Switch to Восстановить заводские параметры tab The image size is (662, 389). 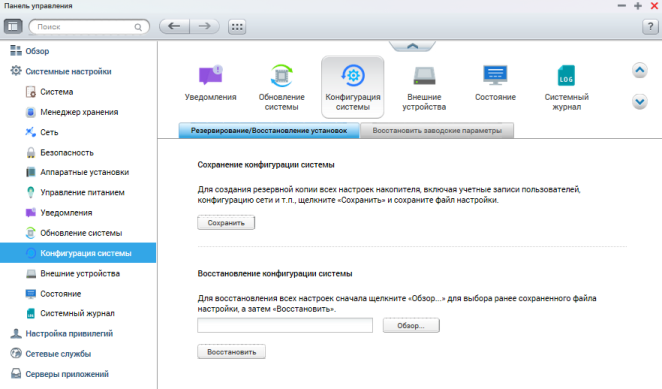tap(437, 131)
